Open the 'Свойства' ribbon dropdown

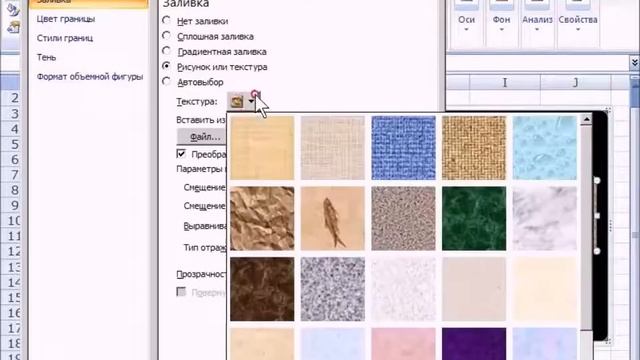pos(578,20)
